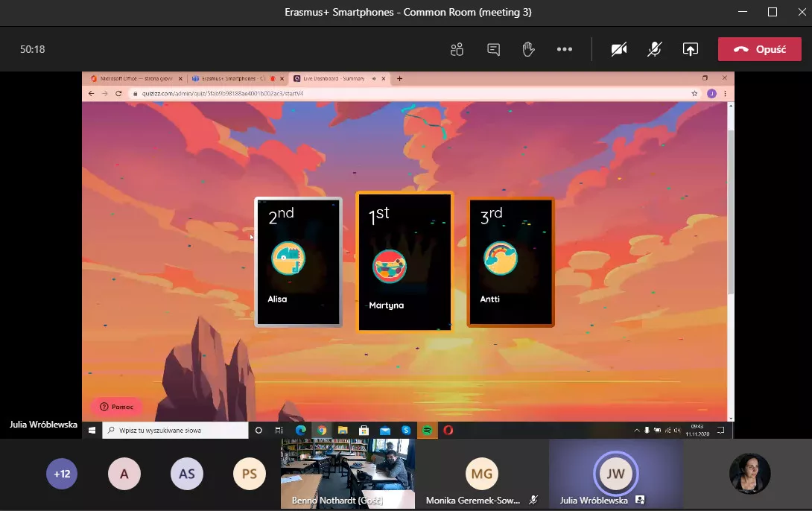The image size is (812, 511).
Task: Raise your hand in the meeting
Action: click(x=528, y=49)
